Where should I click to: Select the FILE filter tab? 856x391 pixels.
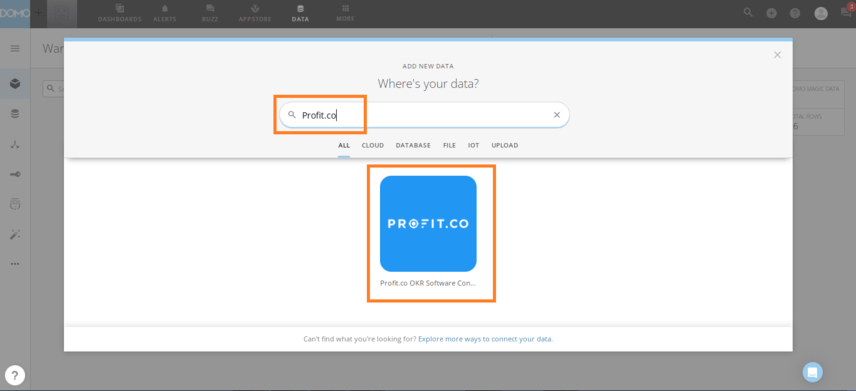(449, 146)
